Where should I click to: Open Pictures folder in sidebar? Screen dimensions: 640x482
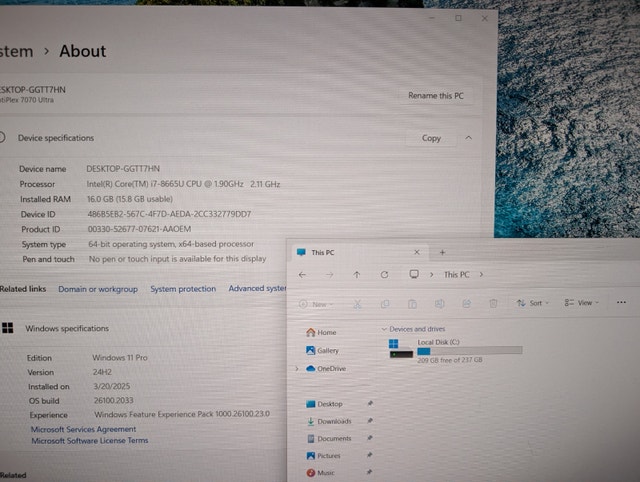click(323, 455)
